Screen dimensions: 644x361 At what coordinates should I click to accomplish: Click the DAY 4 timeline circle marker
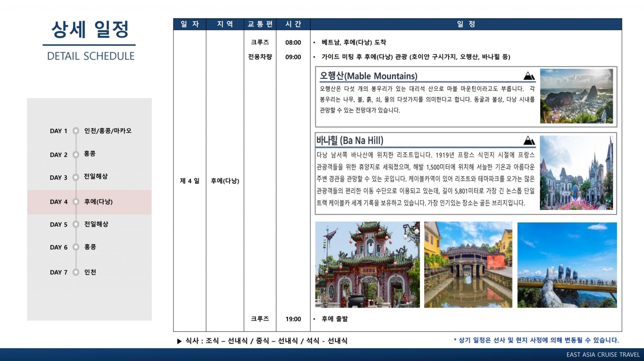(x=76, y=202)
